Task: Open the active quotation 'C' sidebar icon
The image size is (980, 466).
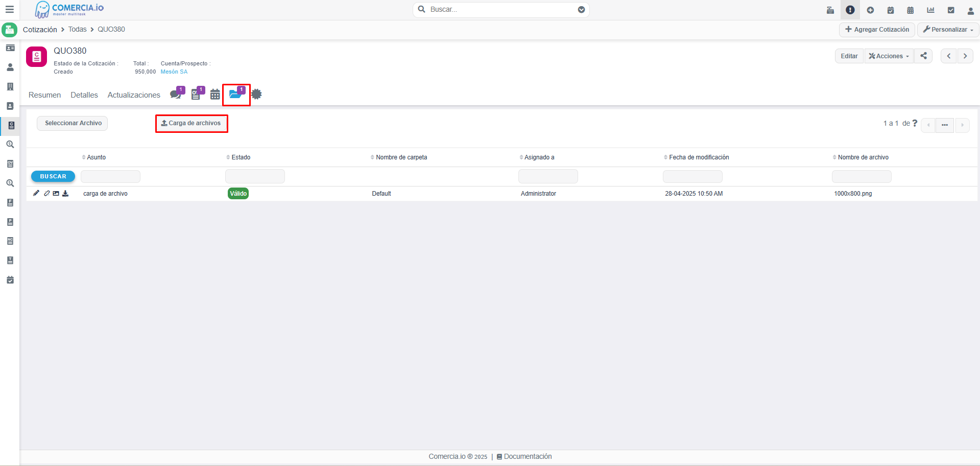Action: pyautogui.click(x=11, y=125)
